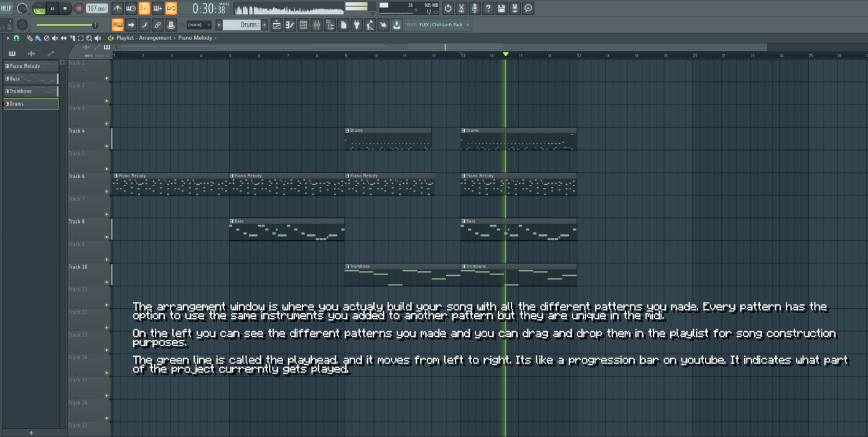868x437 pixels.
Task: Toggle the metronome icon
Action: 118,8
